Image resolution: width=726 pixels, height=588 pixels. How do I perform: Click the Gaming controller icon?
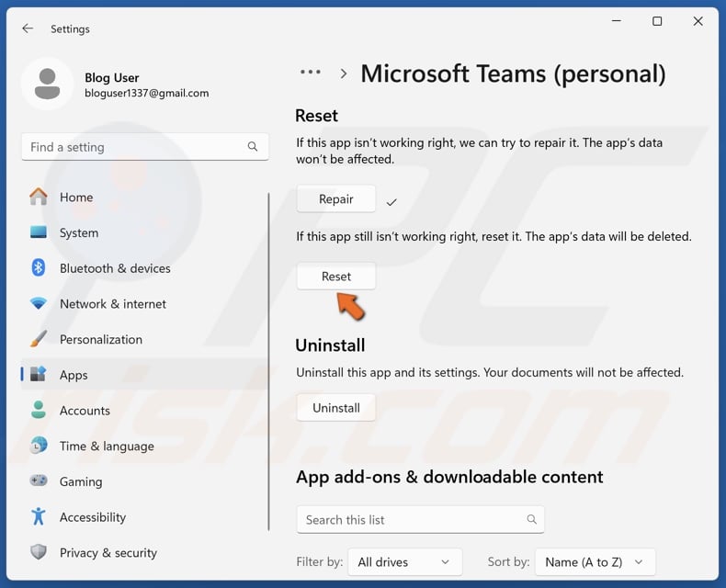(39, 481)
